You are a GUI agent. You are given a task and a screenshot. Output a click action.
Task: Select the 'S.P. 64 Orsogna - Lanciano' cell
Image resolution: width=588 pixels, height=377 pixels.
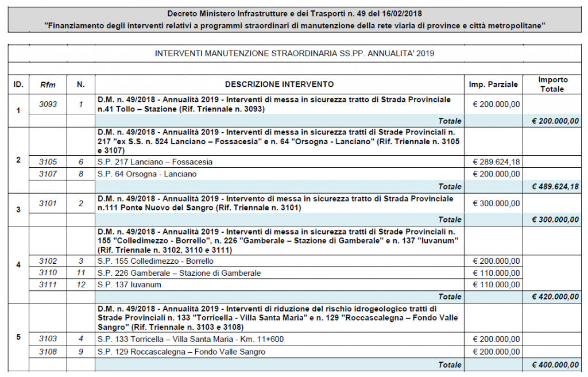(x=146, y=174)
